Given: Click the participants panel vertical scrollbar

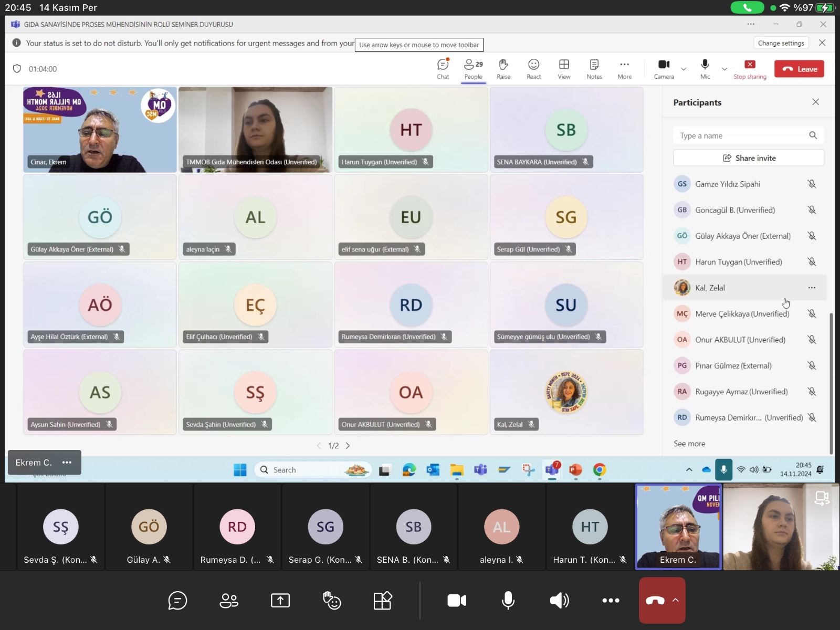Looking at the screenshot, I should (831, 383).
